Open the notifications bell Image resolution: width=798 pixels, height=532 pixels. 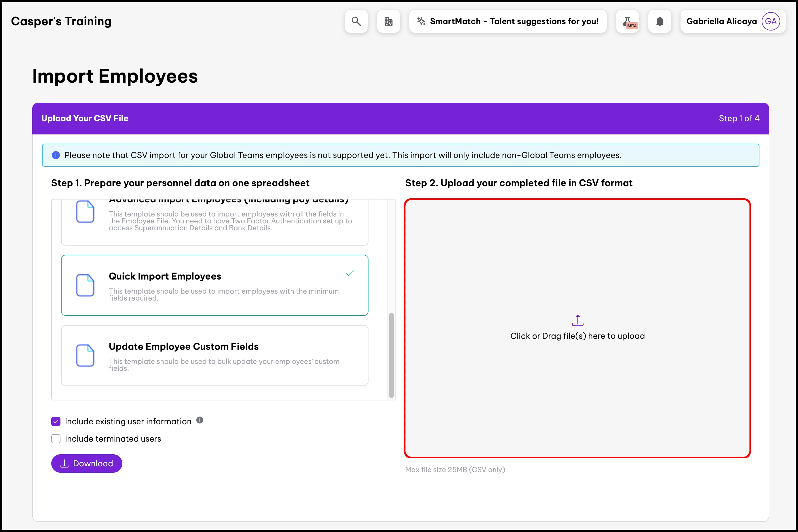click(x=659, y=21)
